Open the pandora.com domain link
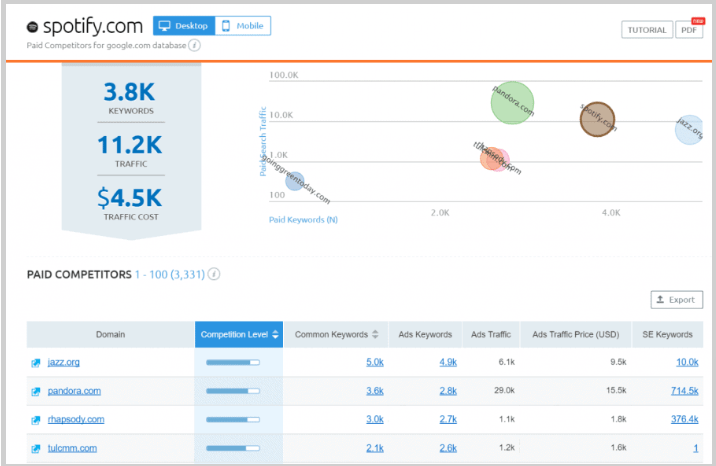Image resolution: width=716 pixels, height=466 pixels. 74,391
